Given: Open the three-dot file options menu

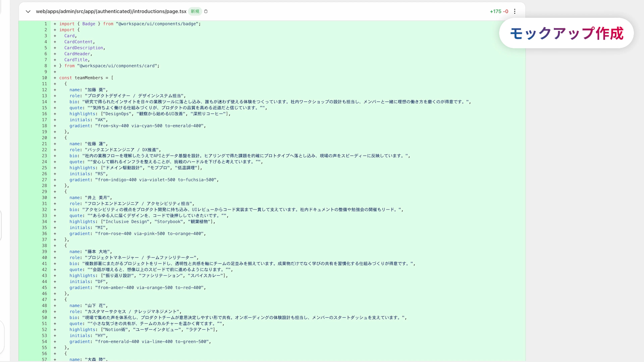Looking at the screenshot, I should click(515, 11).
